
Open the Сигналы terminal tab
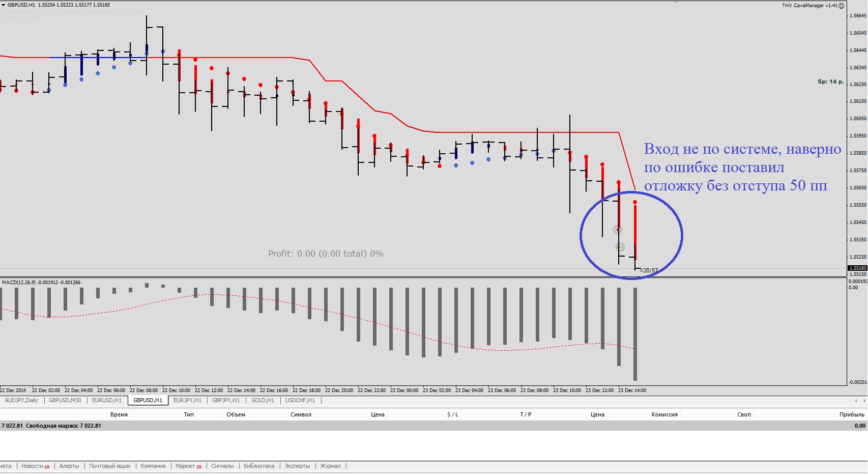click(x=222, y=466)
